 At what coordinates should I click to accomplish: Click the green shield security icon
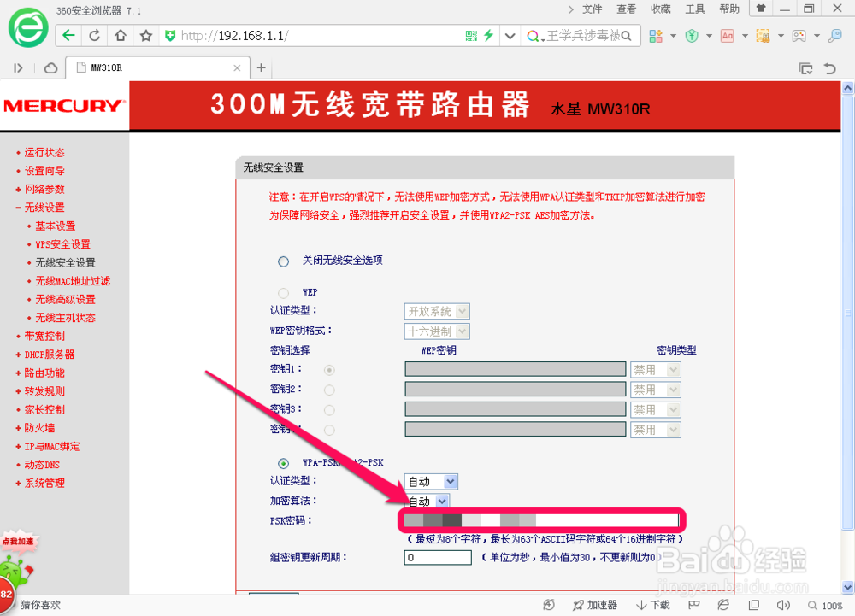[x=170, y=36]
